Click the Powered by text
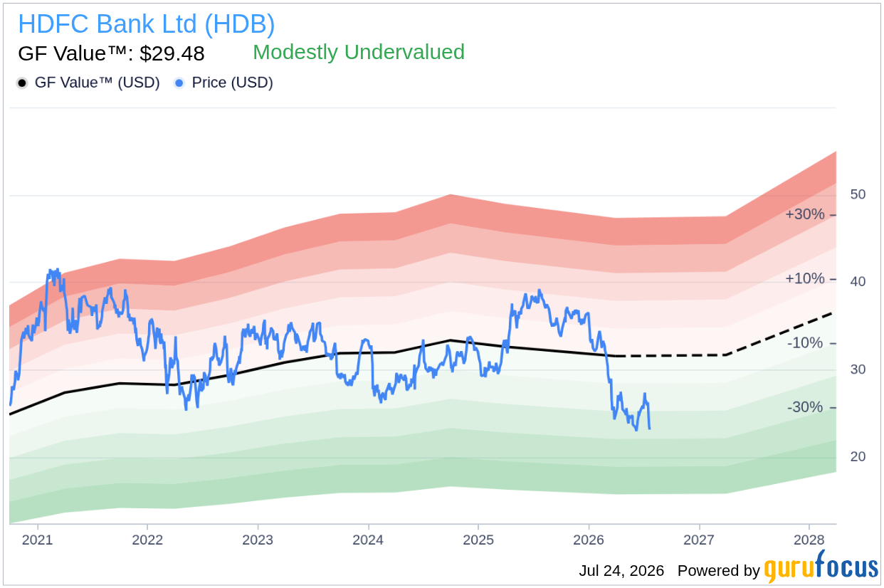 pyautogui.click(x=718, y=571)
